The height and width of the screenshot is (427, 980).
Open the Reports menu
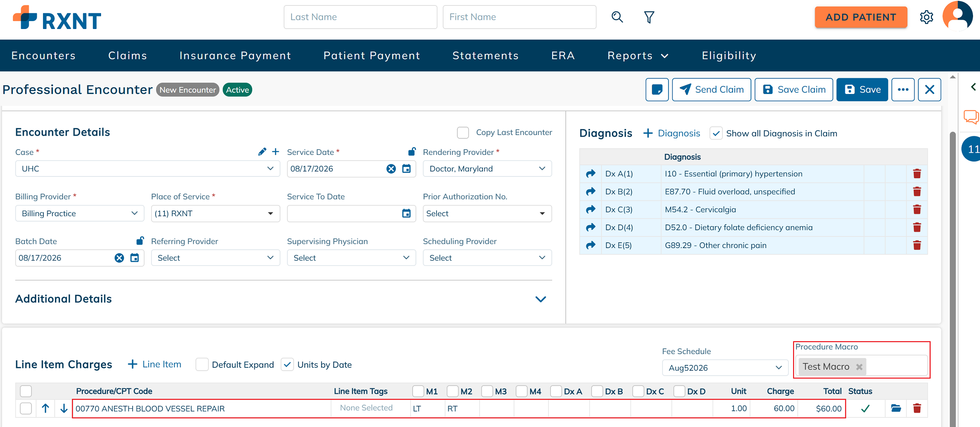coord(638,55)
